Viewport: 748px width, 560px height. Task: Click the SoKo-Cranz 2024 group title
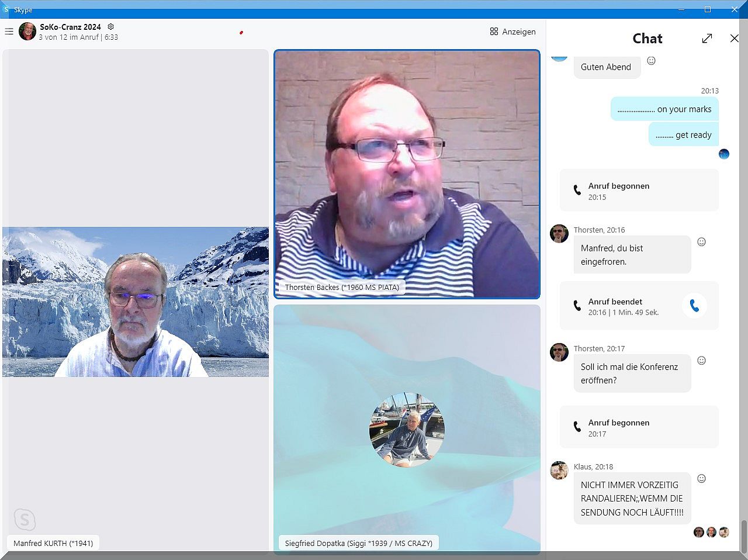70,27
